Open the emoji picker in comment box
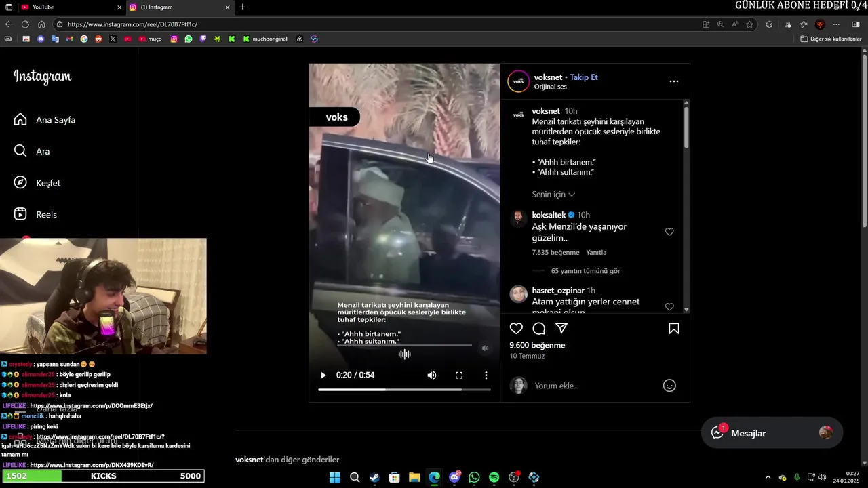 669,386
